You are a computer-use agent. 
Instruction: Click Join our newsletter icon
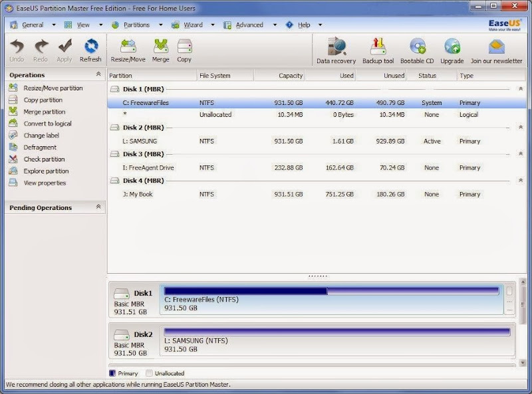(x=496, y=47)
